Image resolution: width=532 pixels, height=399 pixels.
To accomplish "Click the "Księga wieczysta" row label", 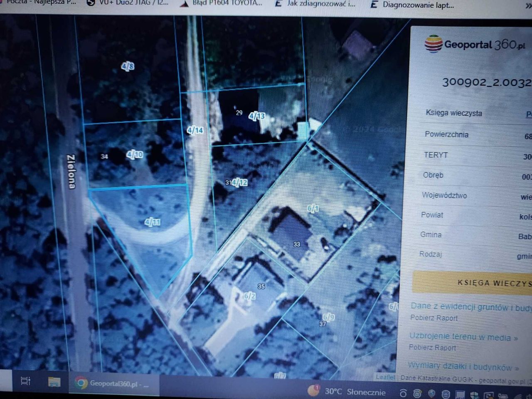I will coord(454,113).
